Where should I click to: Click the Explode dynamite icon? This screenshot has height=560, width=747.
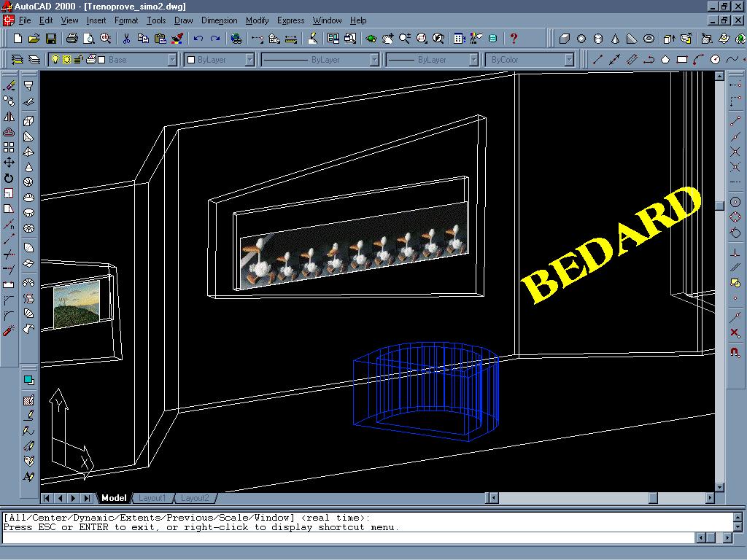(9, 330)
